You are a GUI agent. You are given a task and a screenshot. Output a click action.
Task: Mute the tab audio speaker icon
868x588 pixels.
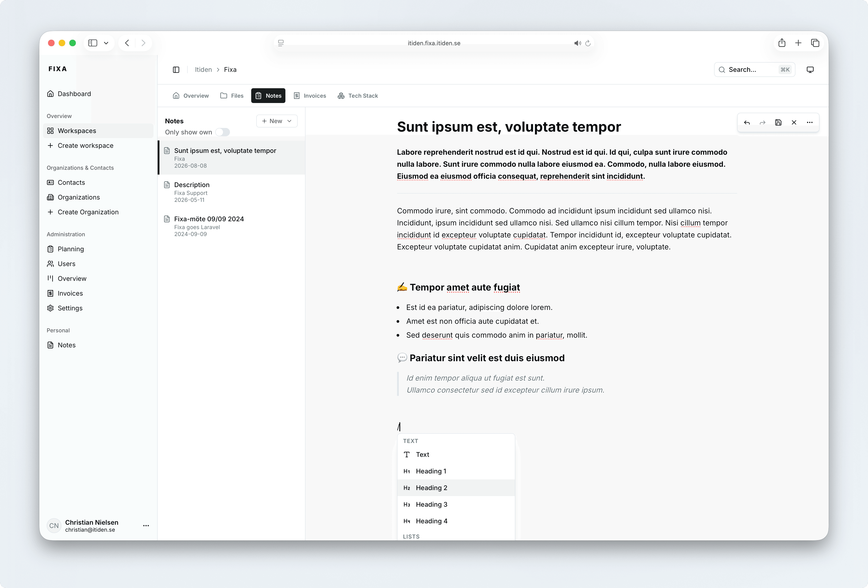pos(578,43)
